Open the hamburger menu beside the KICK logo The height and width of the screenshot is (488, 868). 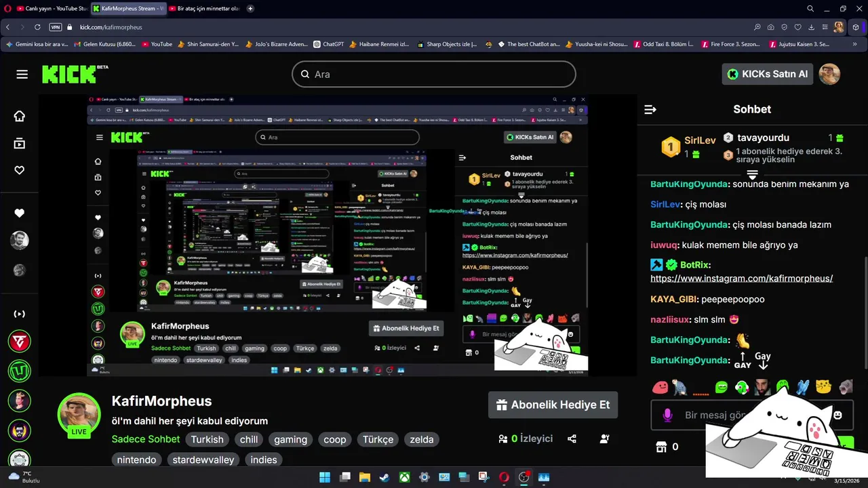[x=22, y=74]
